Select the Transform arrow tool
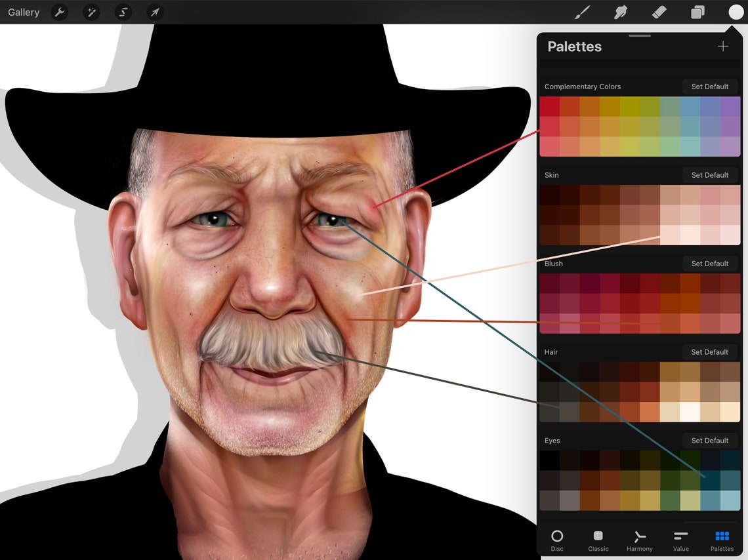The width and height of the screenshot is (748, 560). pyautogui.click(x=156, y=12)
